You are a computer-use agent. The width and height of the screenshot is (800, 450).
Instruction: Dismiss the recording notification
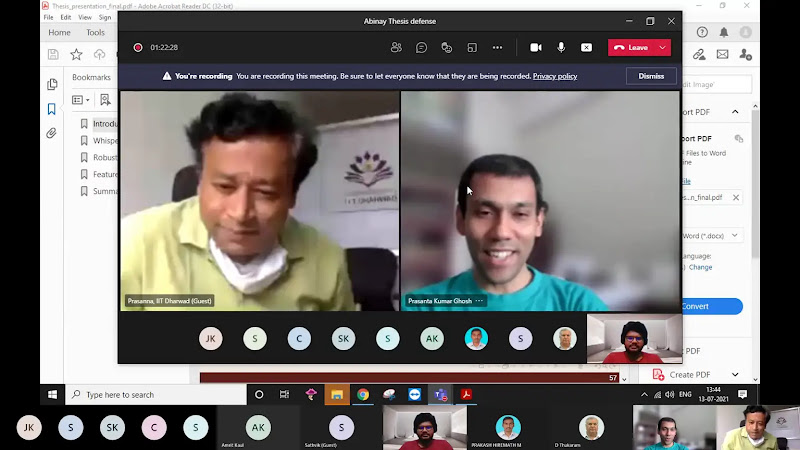click(x=651, y=76)
